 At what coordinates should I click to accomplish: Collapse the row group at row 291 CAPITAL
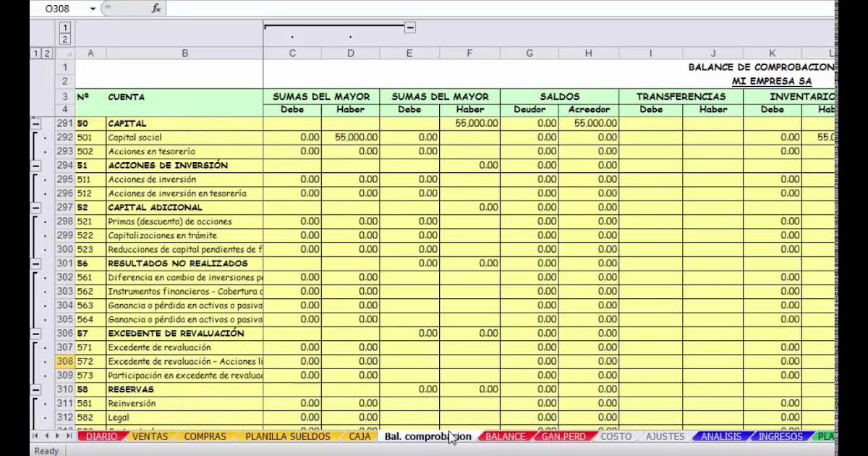pyautogui.click(x=36, y=123)
